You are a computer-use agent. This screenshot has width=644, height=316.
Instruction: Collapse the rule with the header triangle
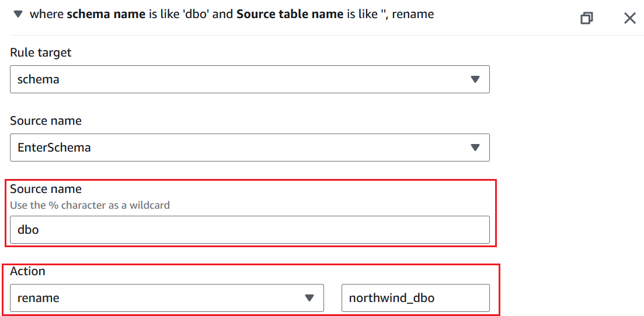(18, 14)
